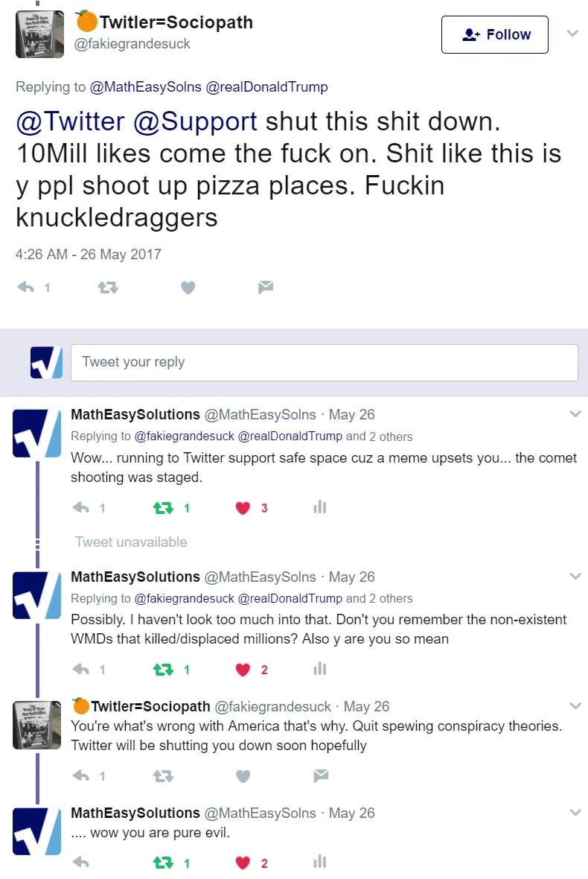
Task: Like the main tweet with the heart icon
Action: click(x=188, y=288)
